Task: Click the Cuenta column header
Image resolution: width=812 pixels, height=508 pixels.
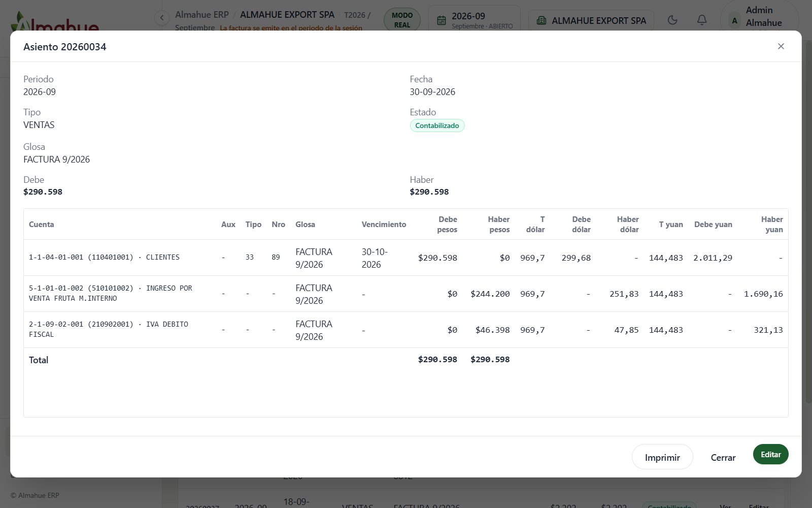Action: pyautogui.click(x=42, y=224)
